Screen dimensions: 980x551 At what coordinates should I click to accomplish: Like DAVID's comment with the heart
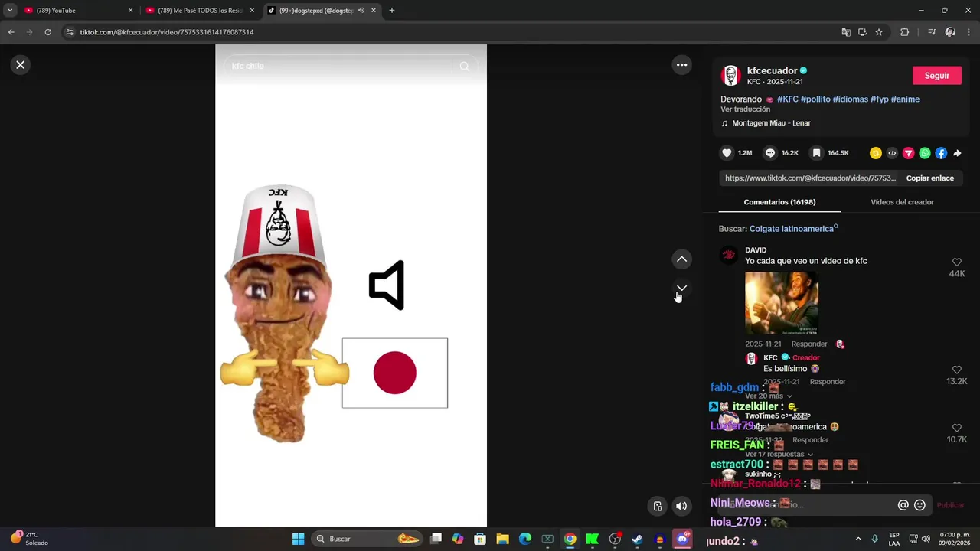[956, 262]
